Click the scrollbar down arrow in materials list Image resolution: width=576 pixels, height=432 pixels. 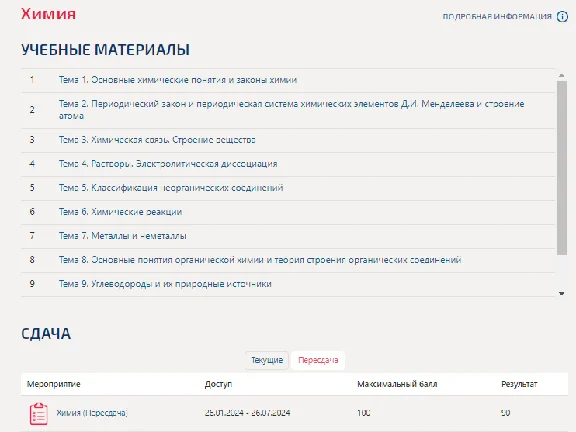click(561, 293)
